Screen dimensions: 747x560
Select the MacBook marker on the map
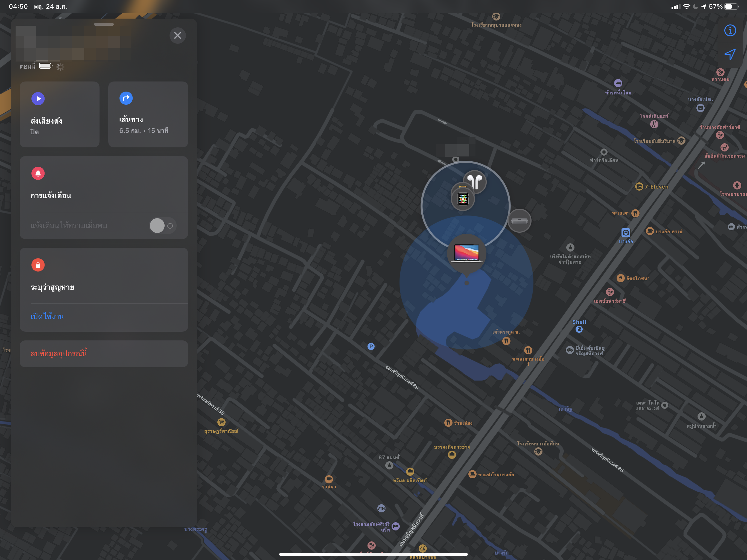[467, 253]
